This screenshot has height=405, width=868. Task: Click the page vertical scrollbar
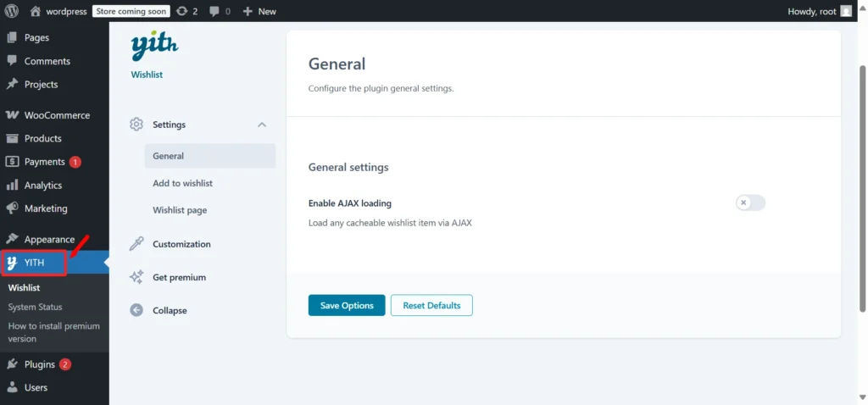pos(862,188)
